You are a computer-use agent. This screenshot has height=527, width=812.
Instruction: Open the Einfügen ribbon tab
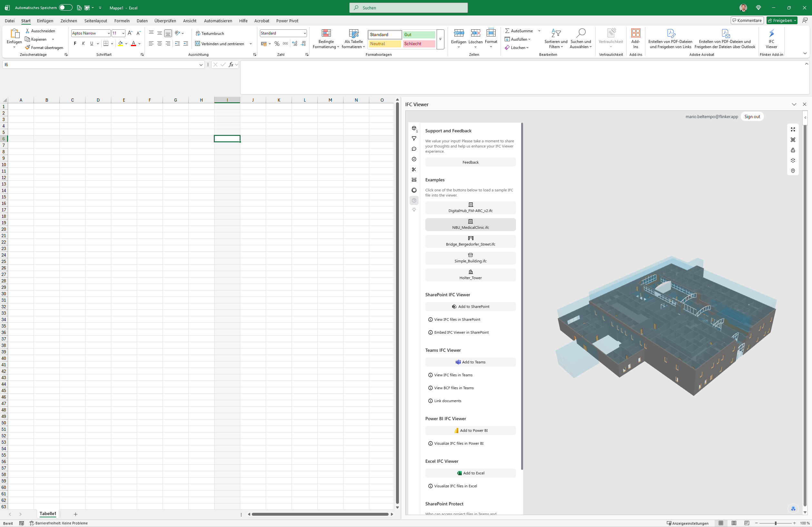pyautogui.click(x=45, y=21)
